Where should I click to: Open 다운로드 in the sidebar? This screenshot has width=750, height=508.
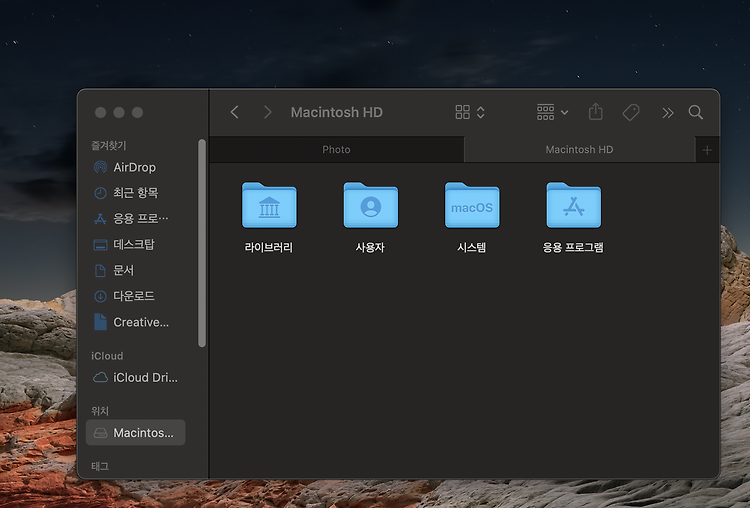[136, 296]
